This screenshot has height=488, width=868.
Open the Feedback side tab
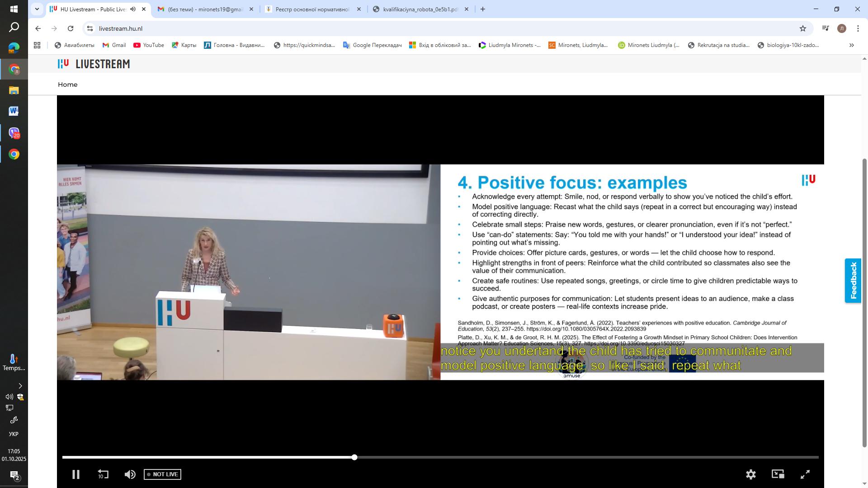[853, 281]
